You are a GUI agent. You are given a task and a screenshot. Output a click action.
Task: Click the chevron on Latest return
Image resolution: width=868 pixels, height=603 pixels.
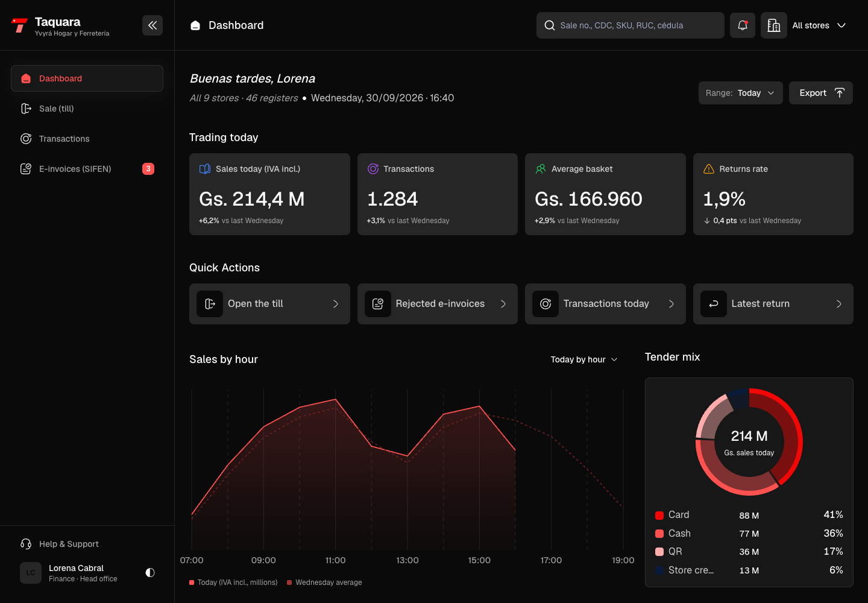[x=839, y=304]
